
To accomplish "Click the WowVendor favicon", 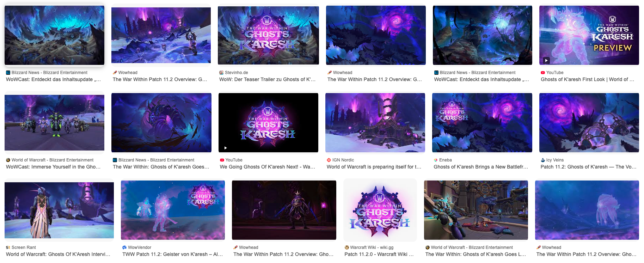I will coord(124,247).
